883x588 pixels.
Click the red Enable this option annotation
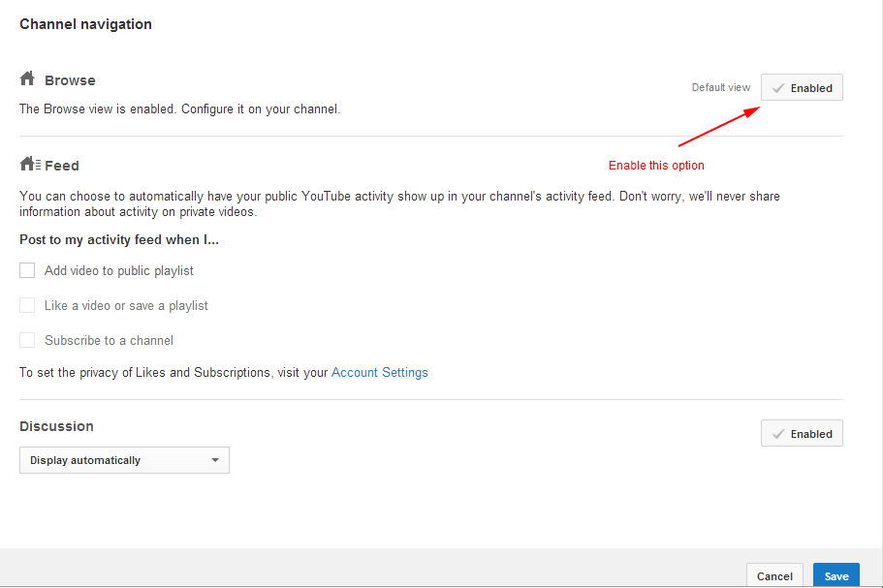656,166
